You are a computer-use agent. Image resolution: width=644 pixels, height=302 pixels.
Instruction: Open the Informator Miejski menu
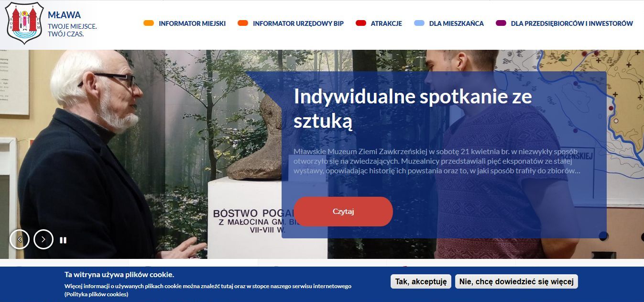192,23
